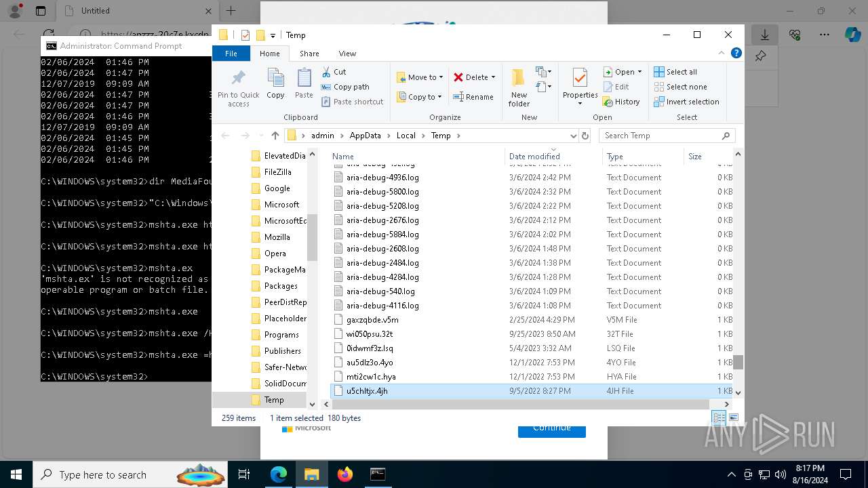
Task: Select file mti2cw1c.hya
Action: 371,377
